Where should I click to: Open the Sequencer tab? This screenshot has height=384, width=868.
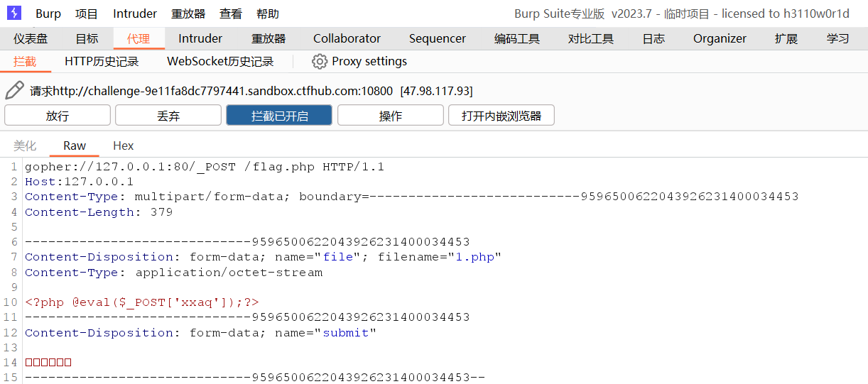(x=438, y=38)
